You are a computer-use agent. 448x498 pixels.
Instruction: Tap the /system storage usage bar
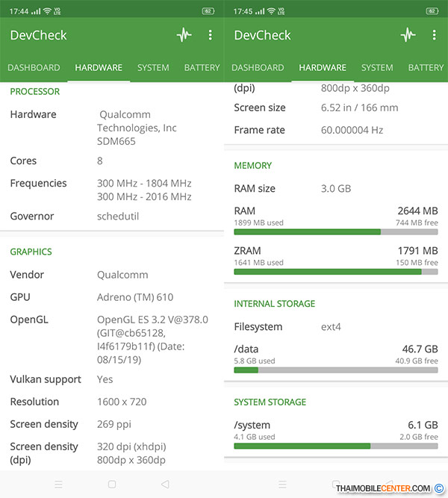click(x=336, y=446)
